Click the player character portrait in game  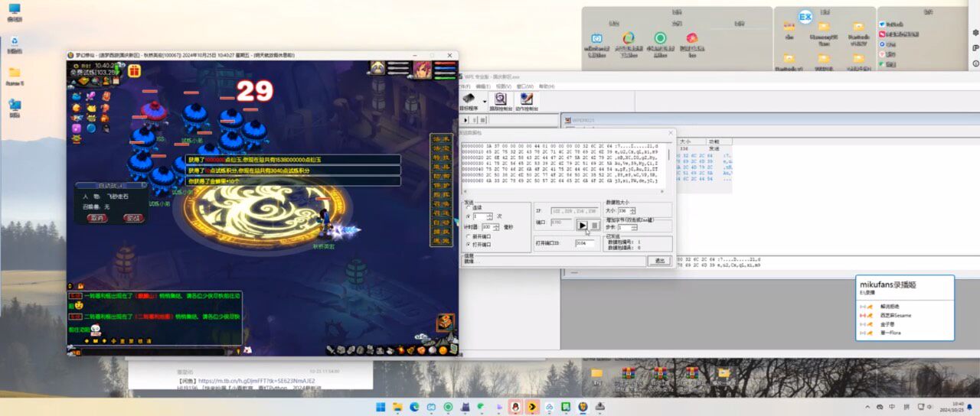[421, 70]
